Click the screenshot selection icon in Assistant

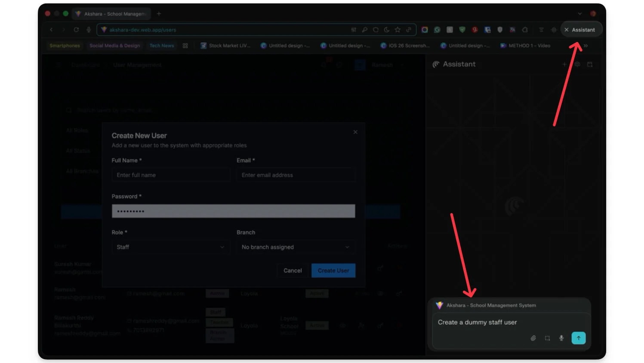(547, 338)
